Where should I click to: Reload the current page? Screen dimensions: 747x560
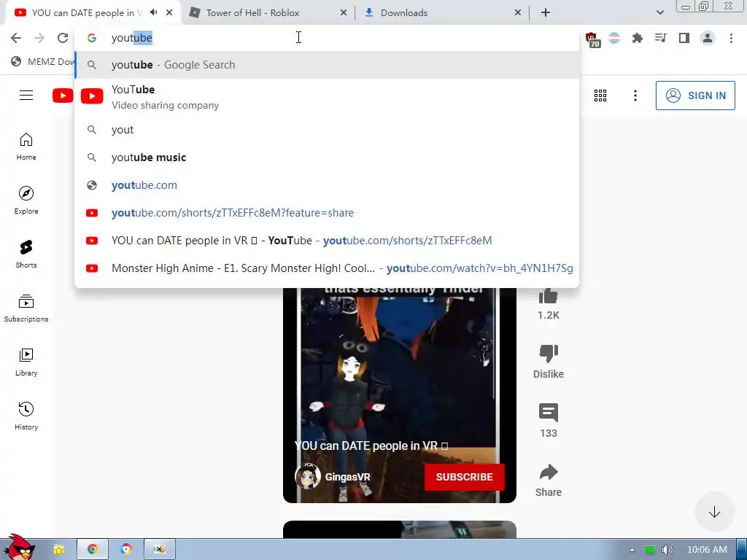[63, 38]
